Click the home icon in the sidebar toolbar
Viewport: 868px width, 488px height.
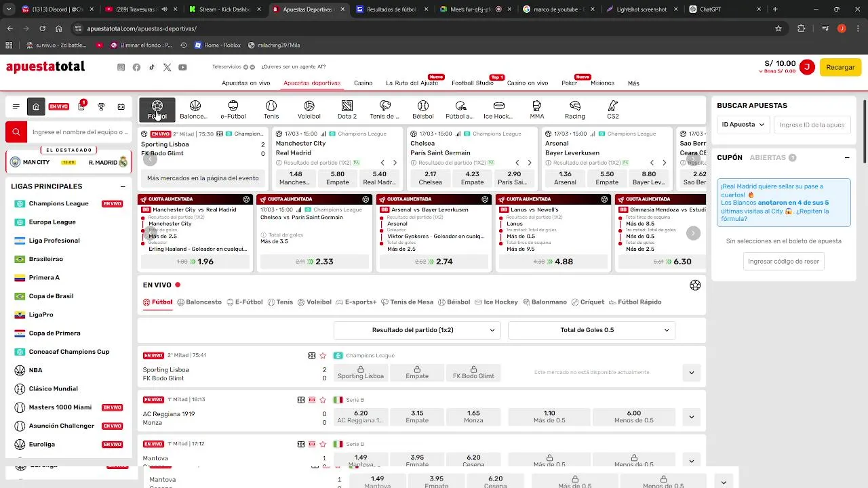coord(36,106)
